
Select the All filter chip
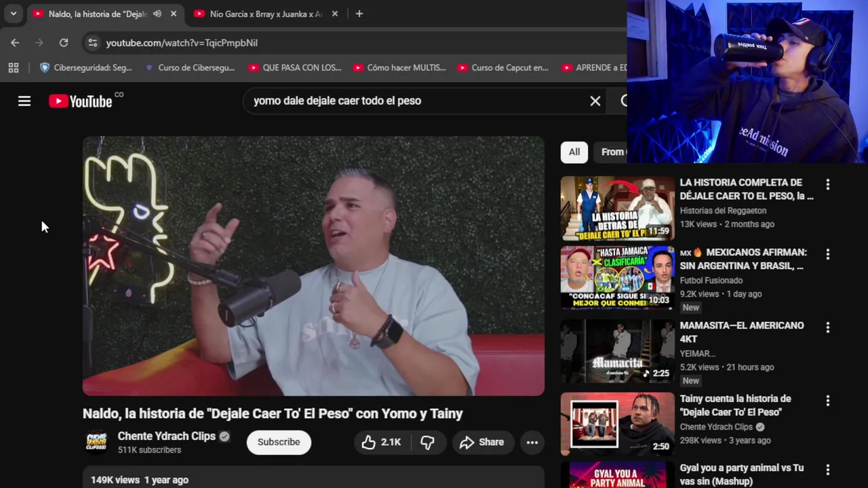574,152
